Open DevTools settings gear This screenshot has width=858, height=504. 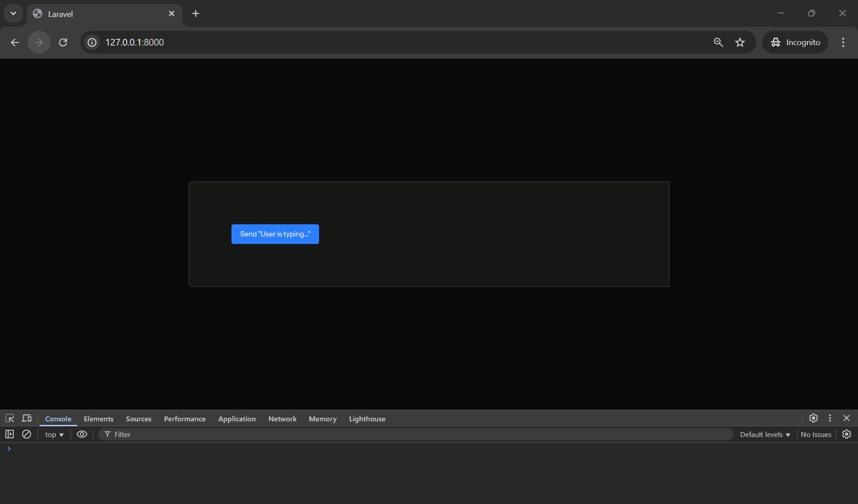point(813,418)
